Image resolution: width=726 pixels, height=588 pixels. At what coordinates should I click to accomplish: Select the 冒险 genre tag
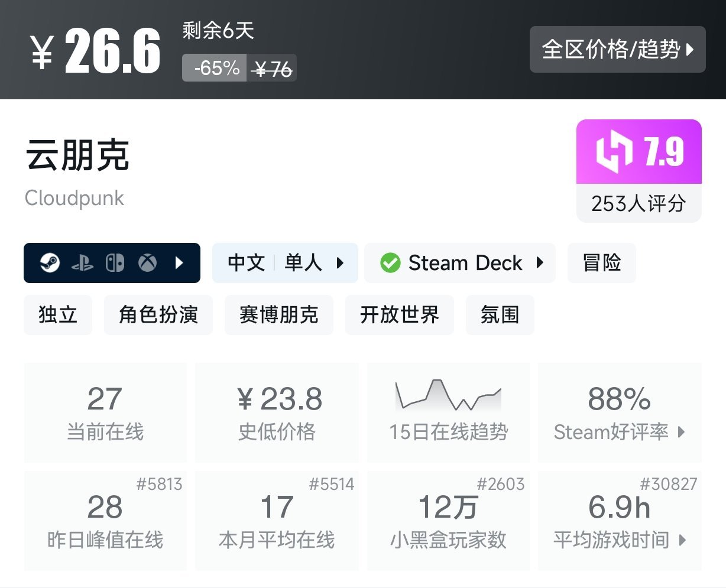click(601, 263)
